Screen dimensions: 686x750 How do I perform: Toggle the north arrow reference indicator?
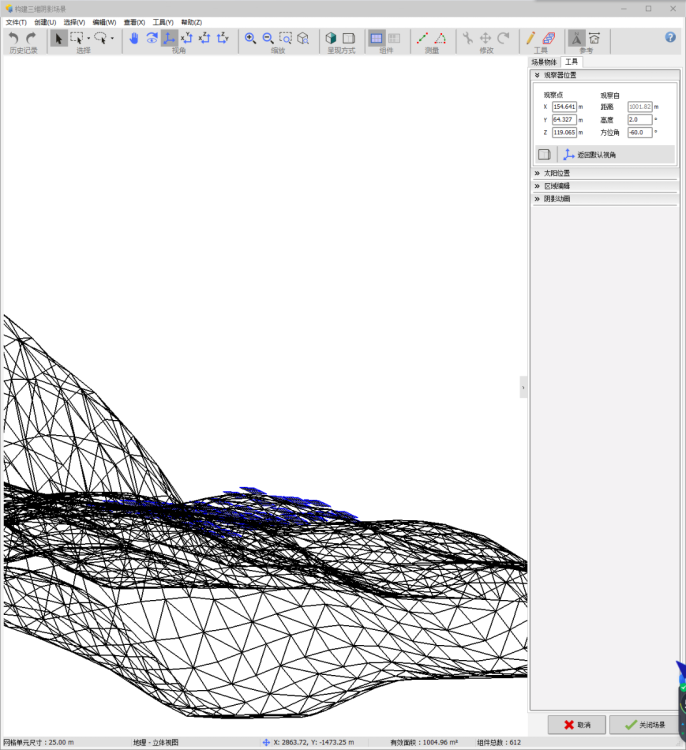[x=576, y=38]
